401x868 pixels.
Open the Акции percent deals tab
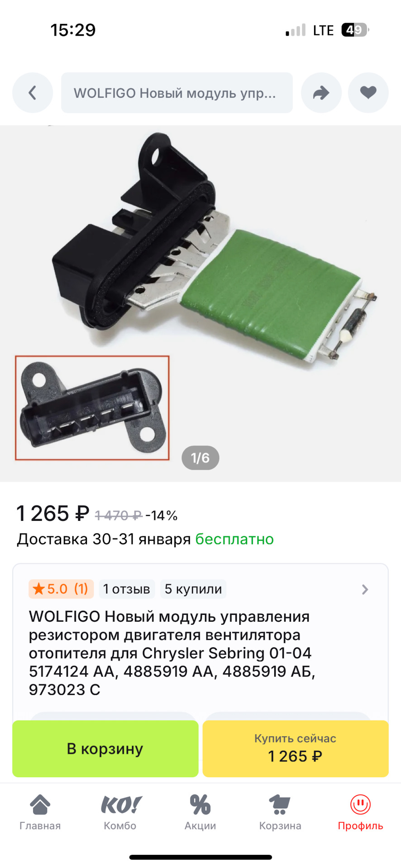[200, 812]
